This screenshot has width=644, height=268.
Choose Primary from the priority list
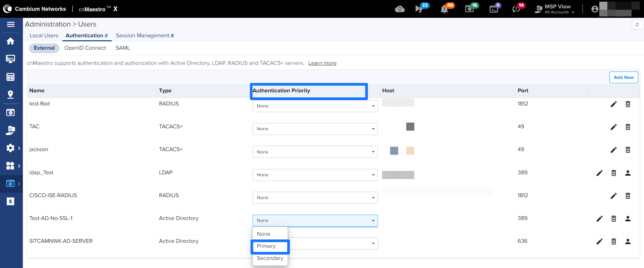pos(266,246)
